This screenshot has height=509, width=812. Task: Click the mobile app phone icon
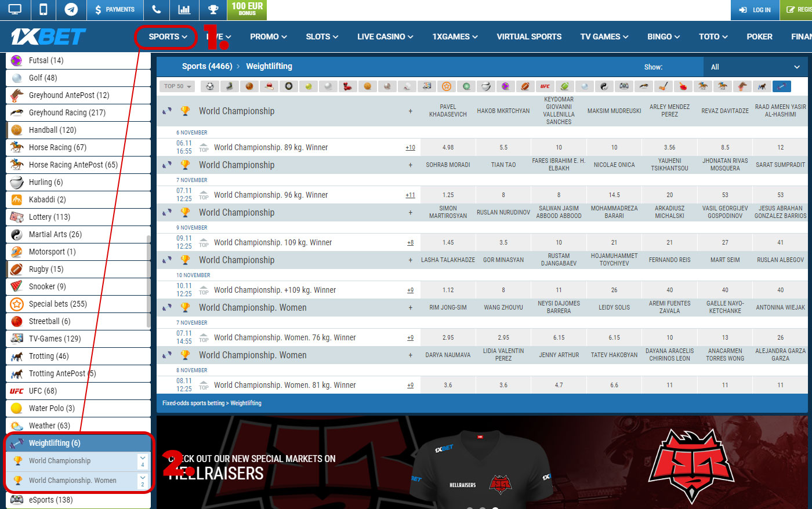[43, 9]
